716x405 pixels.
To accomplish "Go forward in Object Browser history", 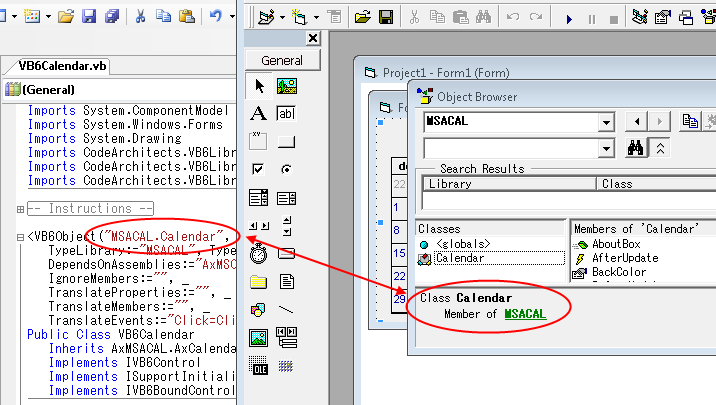I will (x=659, y=121).
